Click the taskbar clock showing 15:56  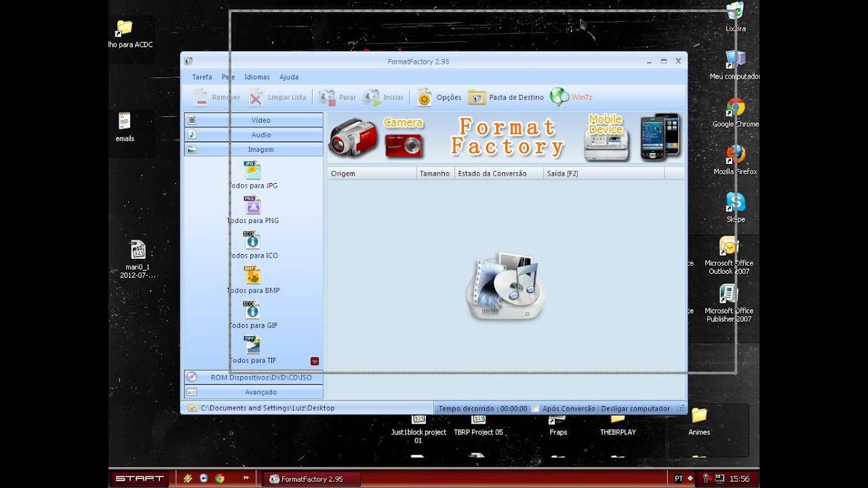739,479
